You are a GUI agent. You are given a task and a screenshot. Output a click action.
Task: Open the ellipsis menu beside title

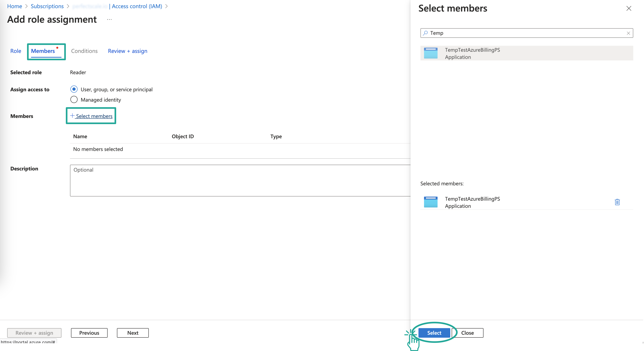(x=109, y=19)
